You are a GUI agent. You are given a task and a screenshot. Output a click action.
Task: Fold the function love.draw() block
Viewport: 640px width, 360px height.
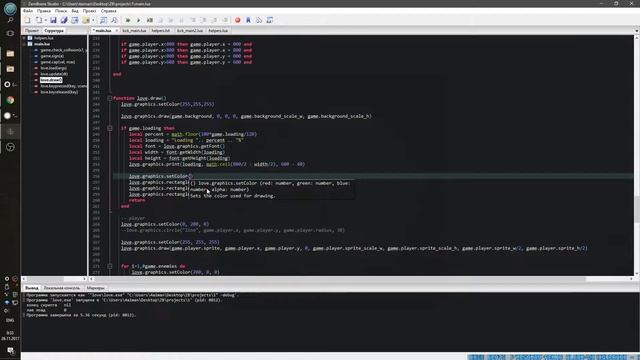click(110, 98)
